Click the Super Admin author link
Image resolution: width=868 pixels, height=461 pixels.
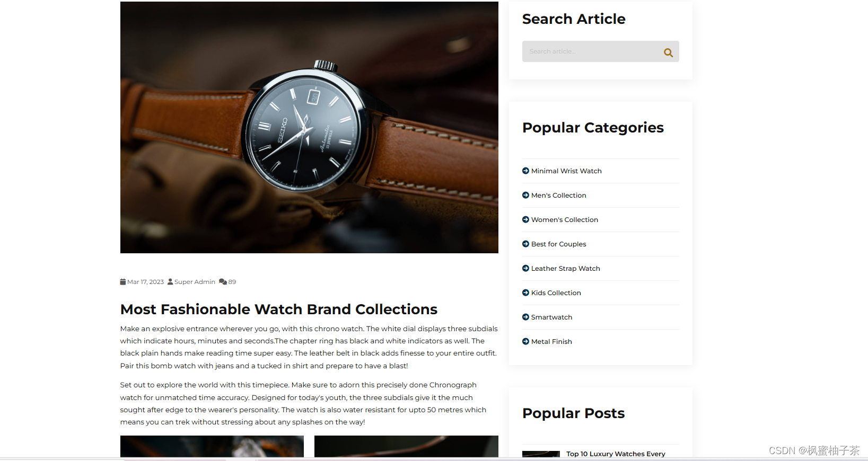pos(195,282)
